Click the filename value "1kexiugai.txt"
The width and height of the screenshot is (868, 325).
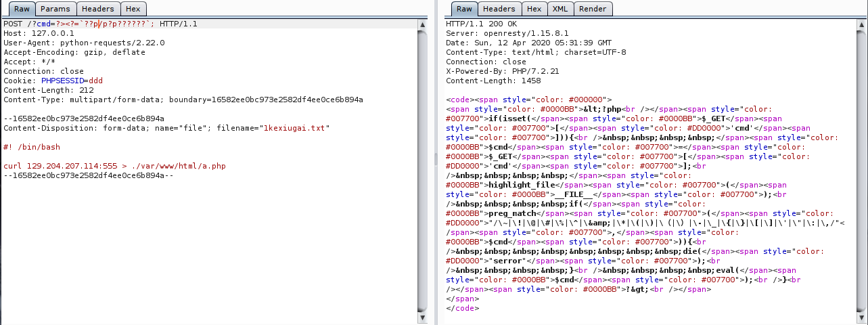point(295,128)
